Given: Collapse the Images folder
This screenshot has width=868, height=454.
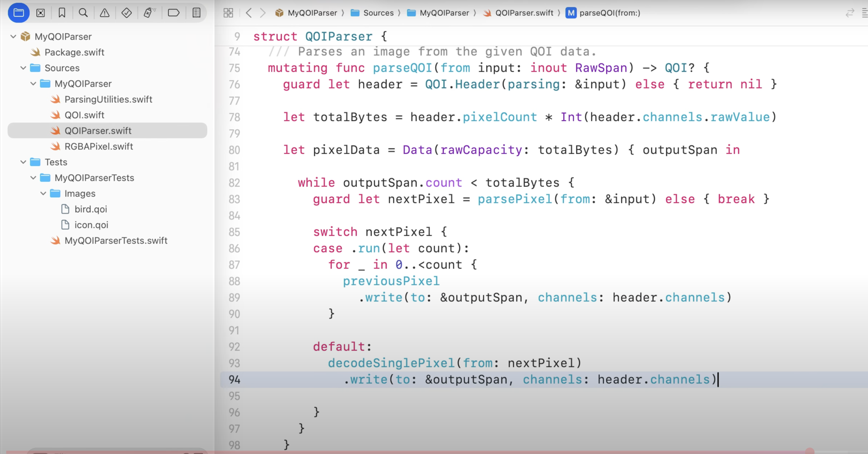Looking at the screenshot, I should coord(43,193).
